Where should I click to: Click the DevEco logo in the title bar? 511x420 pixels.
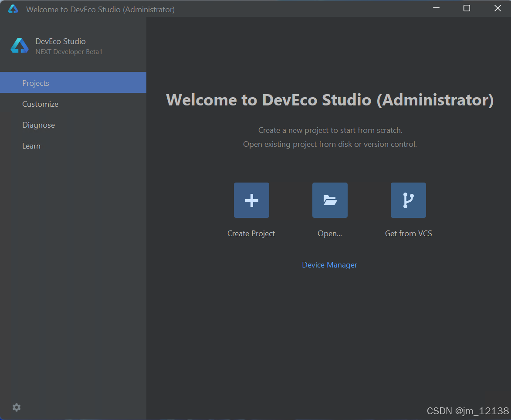13,9
